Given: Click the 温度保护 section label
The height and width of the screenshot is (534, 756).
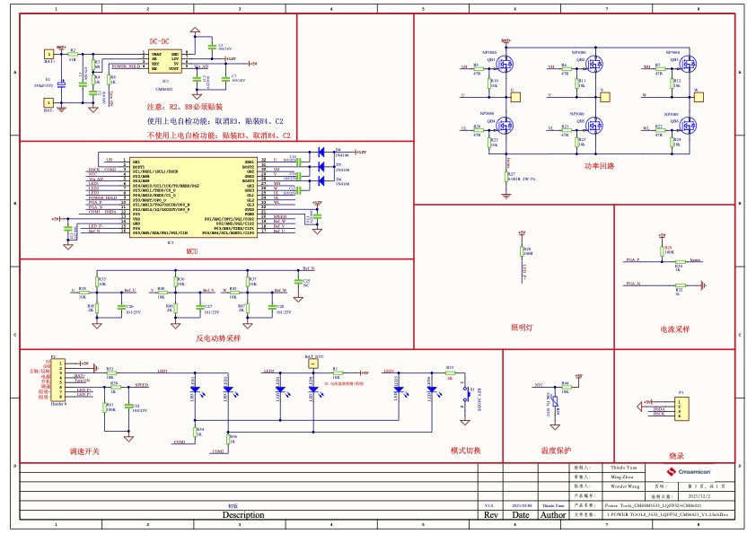Looking at the screenshot, I should coord(556,450).
